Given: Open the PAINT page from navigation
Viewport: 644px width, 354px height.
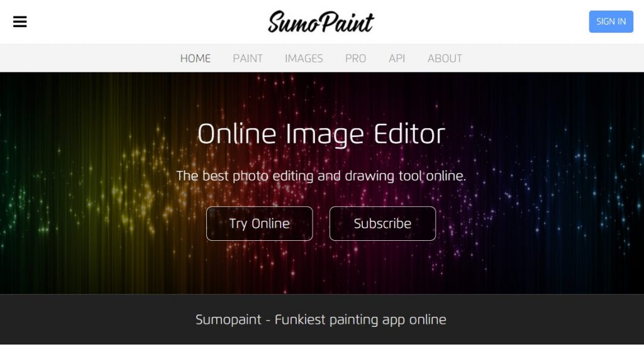Looking at the screenshot, I should point(248,58).
